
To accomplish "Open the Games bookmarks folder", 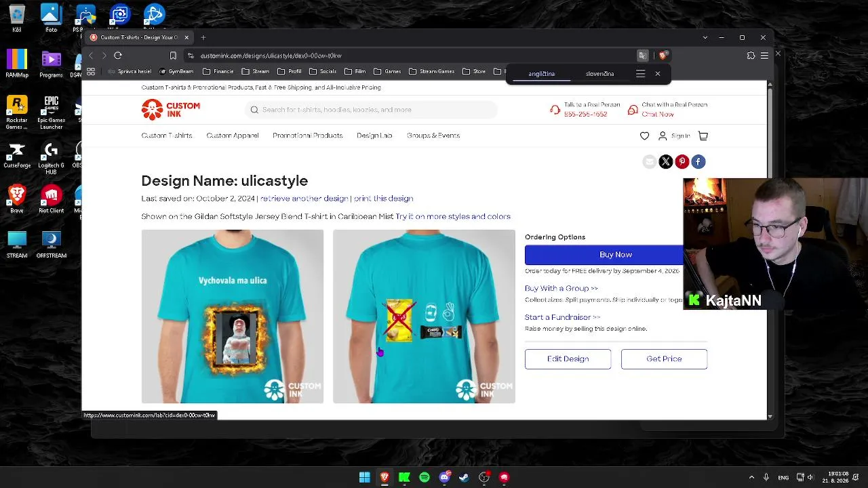I will point(388,71).
